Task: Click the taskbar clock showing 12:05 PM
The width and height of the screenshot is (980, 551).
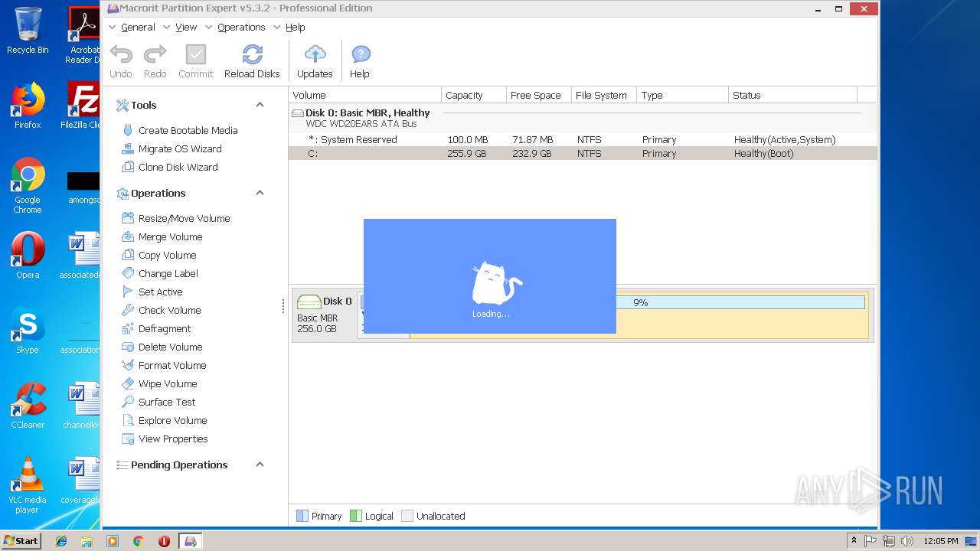Action: 941,541
